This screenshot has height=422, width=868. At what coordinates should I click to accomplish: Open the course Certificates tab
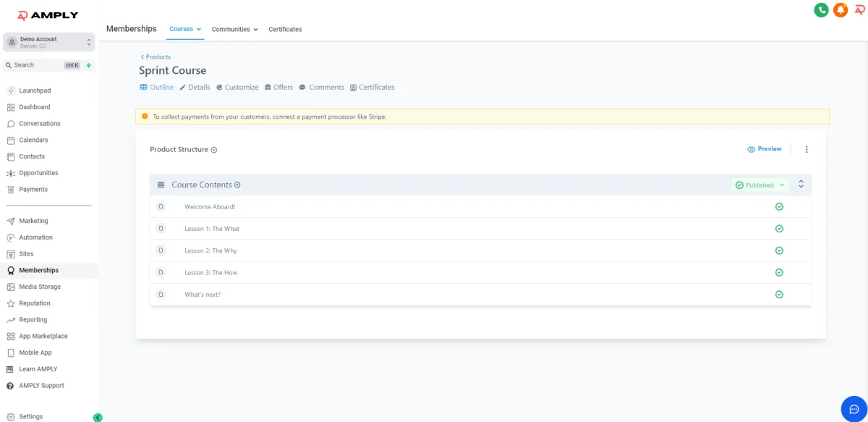coord(373,87)
